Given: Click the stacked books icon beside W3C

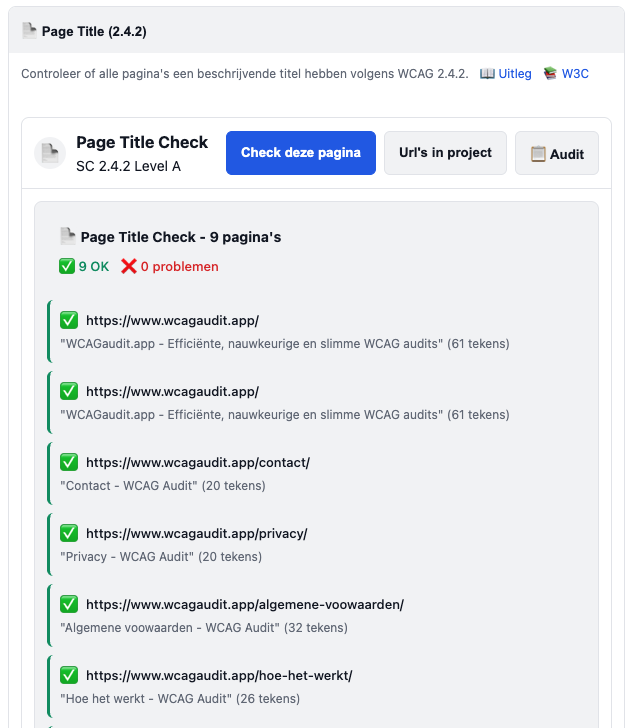Looking at the screenshot, I should point(550,74).
